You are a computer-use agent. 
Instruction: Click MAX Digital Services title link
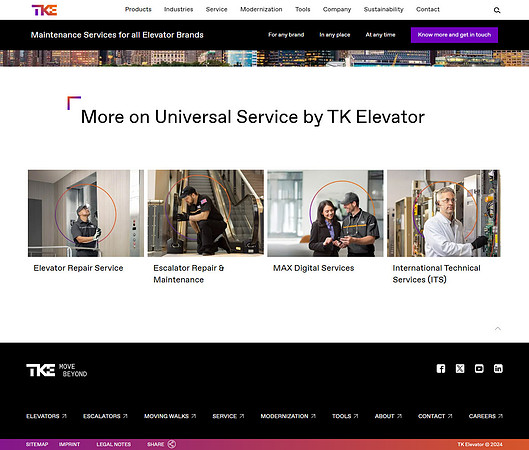click(313, 268)
